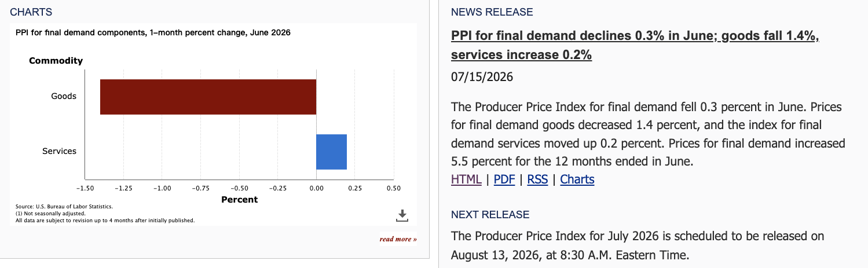Click the Services category label on the chart
The width and height of the screenshot is (868, 268).
click(x=59, y=151)
